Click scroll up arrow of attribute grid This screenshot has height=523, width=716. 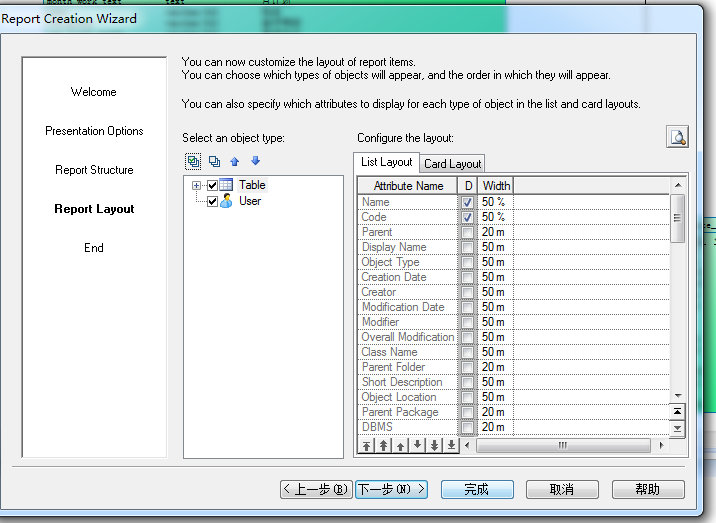678,185
